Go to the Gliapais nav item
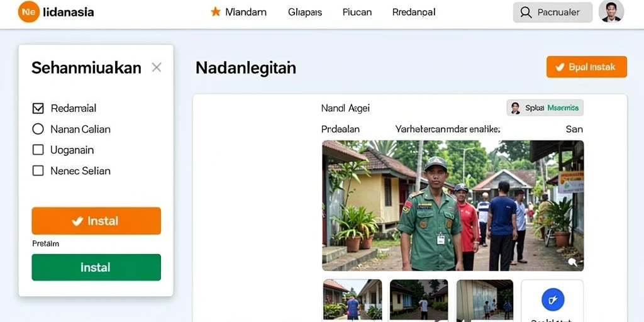Viewport: 644px width, 322px height. pyautogui.click(x=305, y=13)
